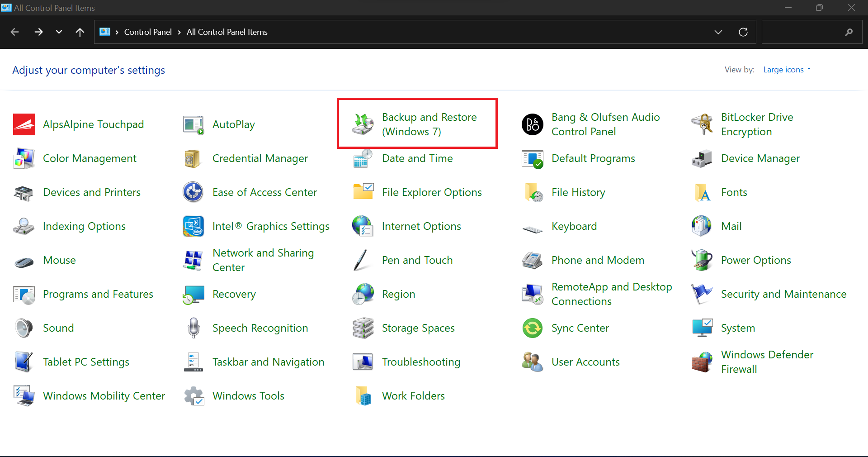Open the File Explorer Options icon
This screenshot has height=457, width=868.
coord(363,192)
